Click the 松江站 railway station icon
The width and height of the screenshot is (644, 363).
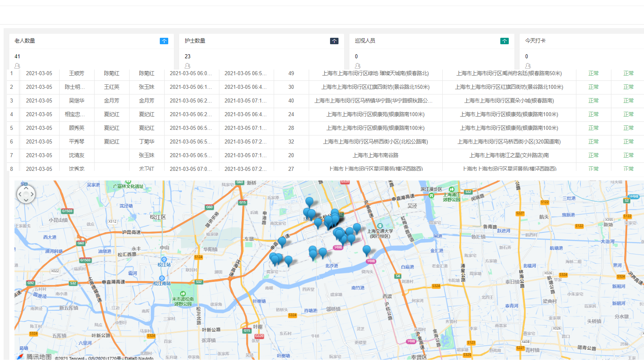coord(164,260)
